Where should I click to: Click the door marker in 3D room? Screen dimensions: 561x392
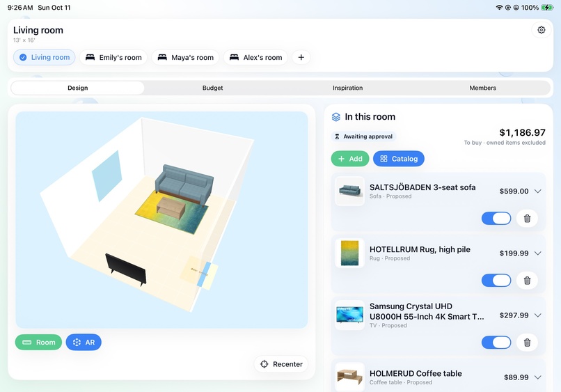point(204,275)
